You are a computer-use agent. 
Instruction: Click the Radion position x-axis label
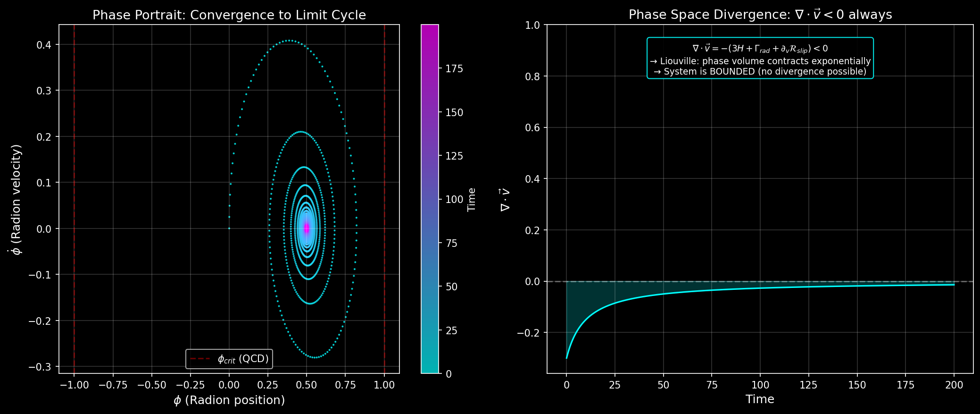229,400
